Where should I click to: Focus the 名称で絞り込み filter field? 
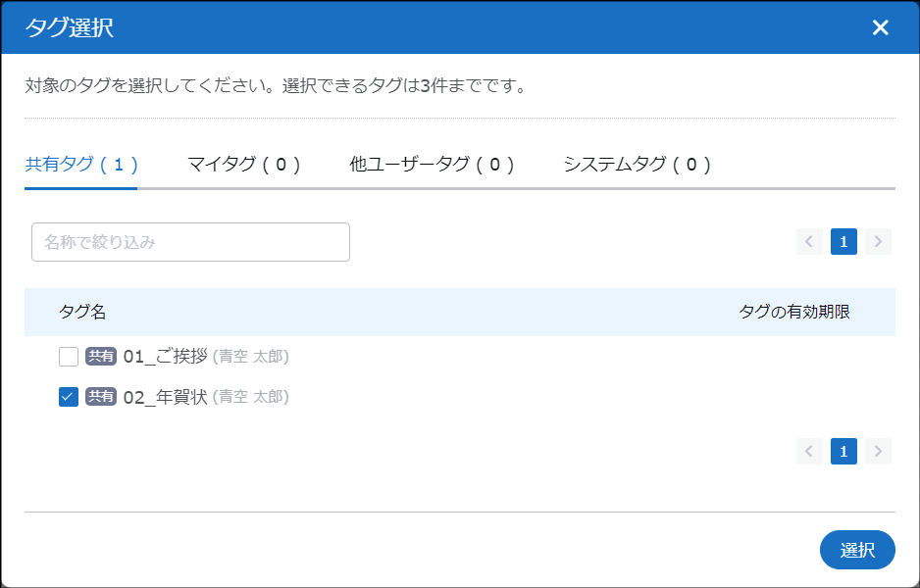click(x=190, y=242)
